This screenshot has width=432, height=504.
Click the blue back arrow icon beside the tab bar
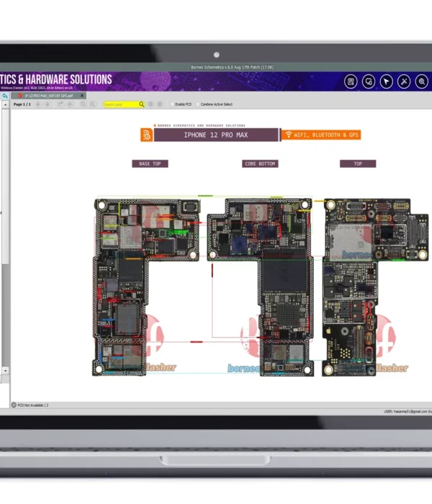tap(5, 96)
